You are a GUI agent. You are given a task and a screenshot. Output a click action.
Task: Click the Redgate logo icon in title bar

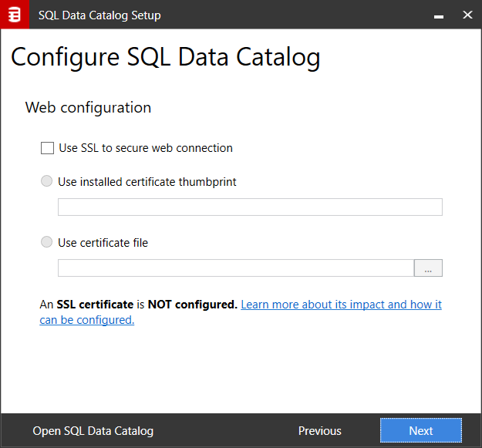click(14, 15)
